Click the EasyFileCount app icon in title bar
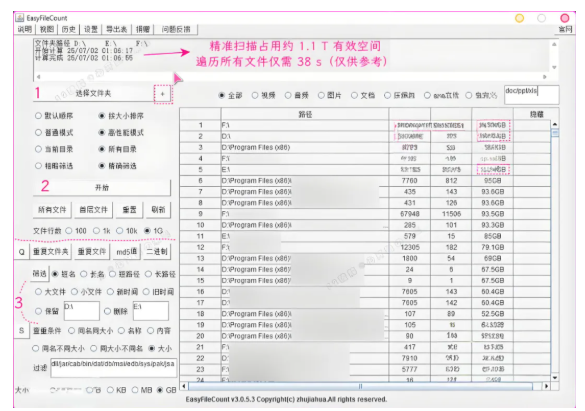Screen dimensions: 585x411 tap(20, 18)
